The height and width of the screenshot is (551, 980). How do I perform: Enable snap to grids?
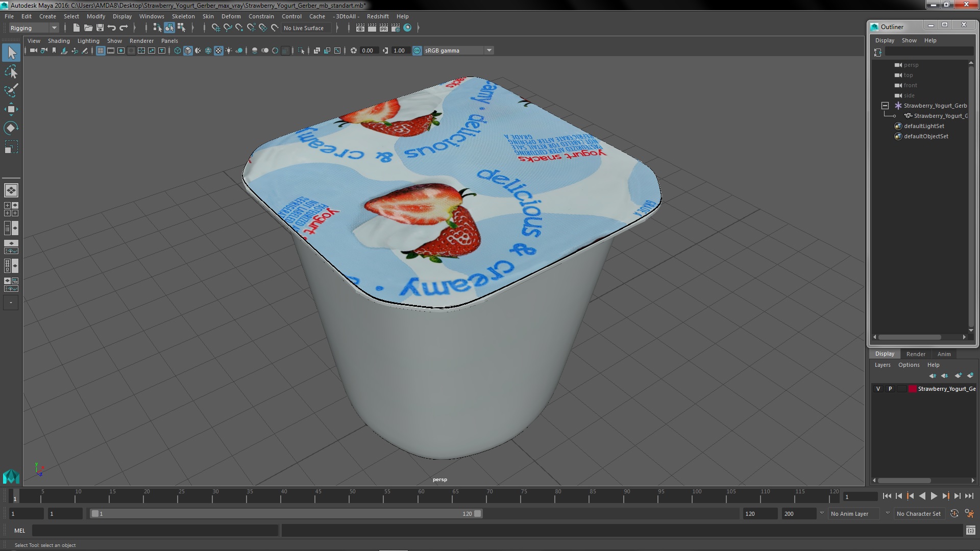click(x=215, y=28)
